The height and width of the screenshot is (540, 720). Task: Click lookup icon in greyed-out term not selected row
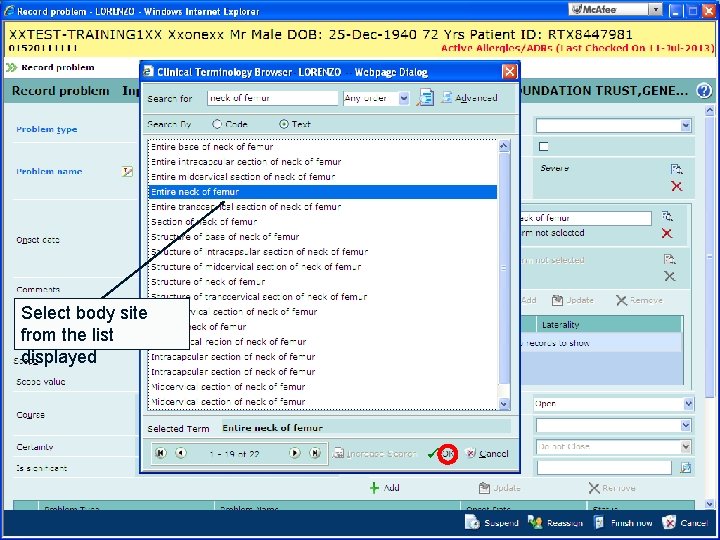point(669,259)
